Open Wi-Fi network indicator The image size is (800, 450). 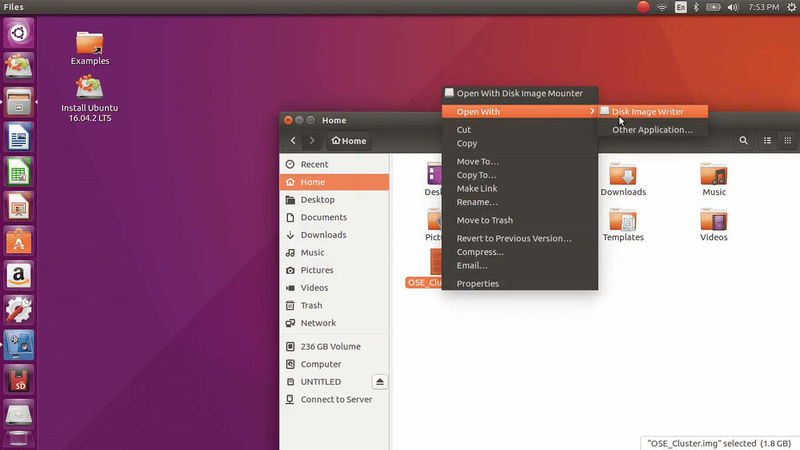point(662,7)
